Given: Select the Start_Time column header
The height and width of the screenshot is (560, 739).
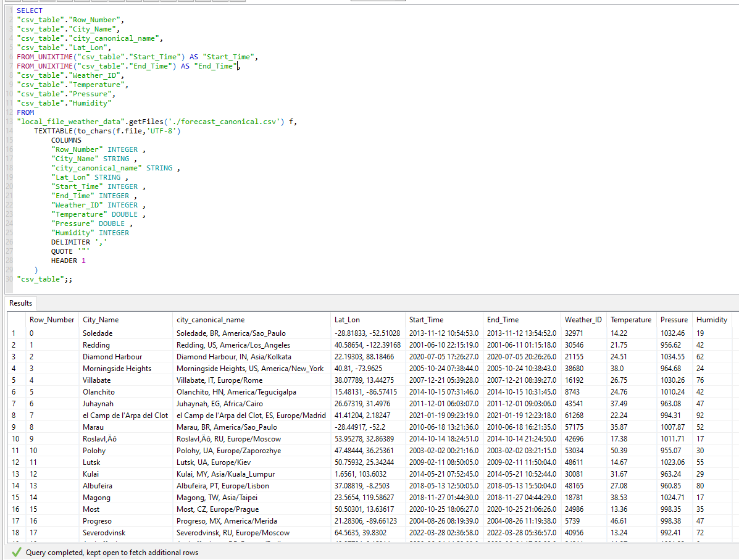Looking at the screenshot, I should [426, 320].
